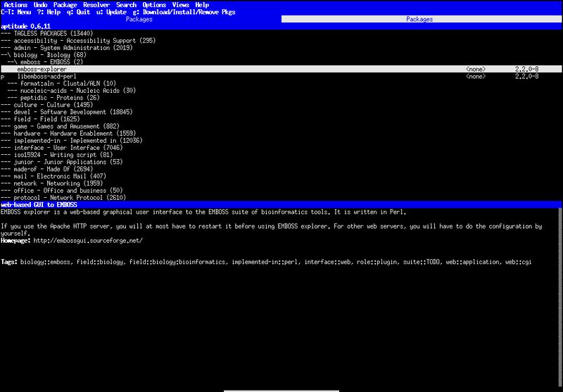Expand hardware - Hardware Enablement group
This screenshot has width=563, height=392.
[x=68, y=133]
